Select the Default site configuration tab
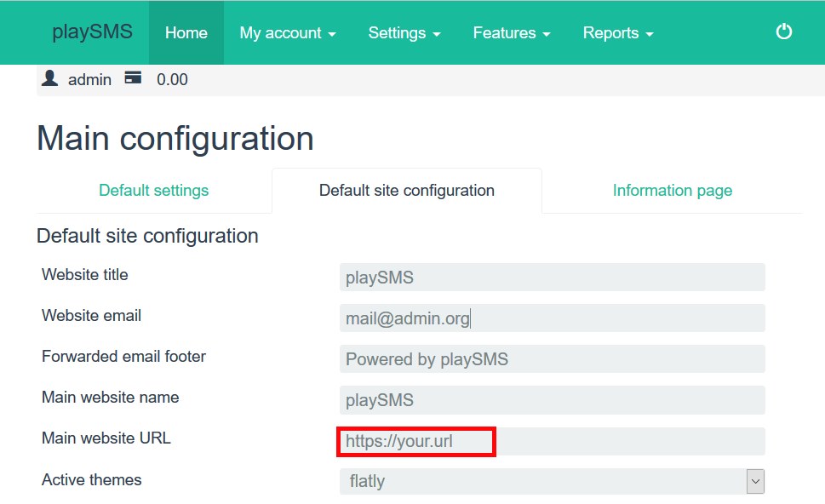 (x=407, y=191)
